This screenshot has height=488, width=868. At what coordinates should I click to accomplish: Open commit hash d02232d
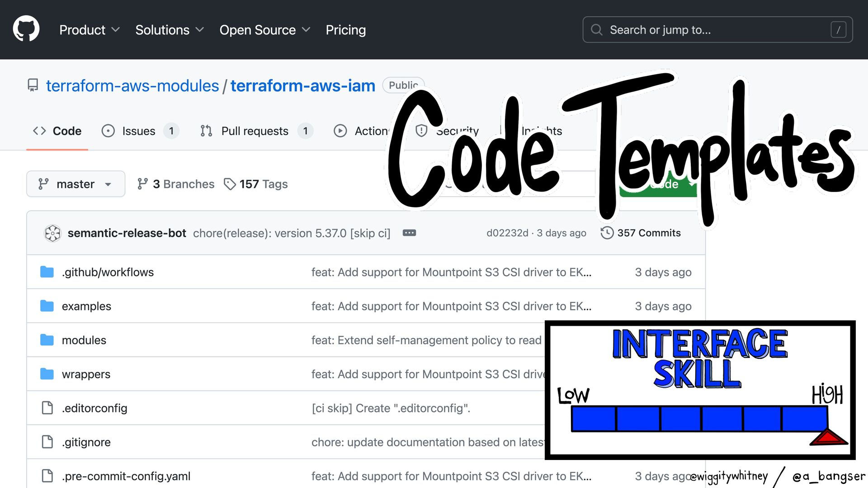[507, 233]
